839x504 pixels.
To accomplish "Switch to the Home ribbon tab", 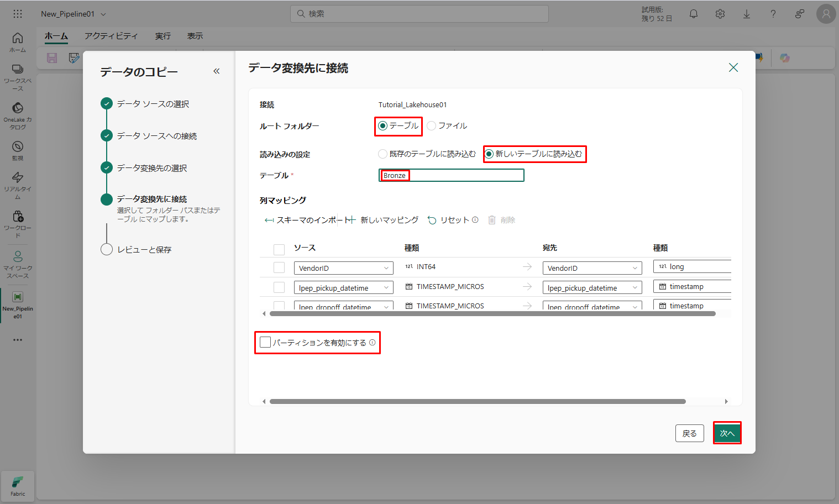I will point(56,36).
